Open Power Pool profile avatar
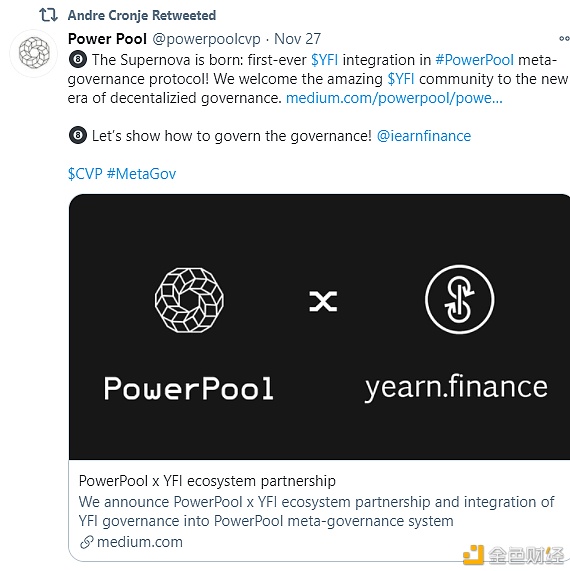The image size is (570, 571). point(34,53)
